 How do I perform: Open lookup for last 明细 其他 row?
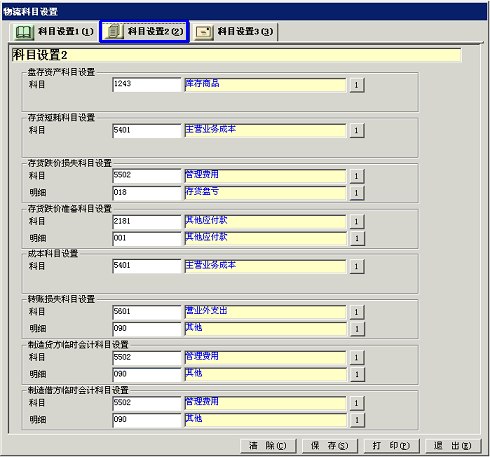357,420
